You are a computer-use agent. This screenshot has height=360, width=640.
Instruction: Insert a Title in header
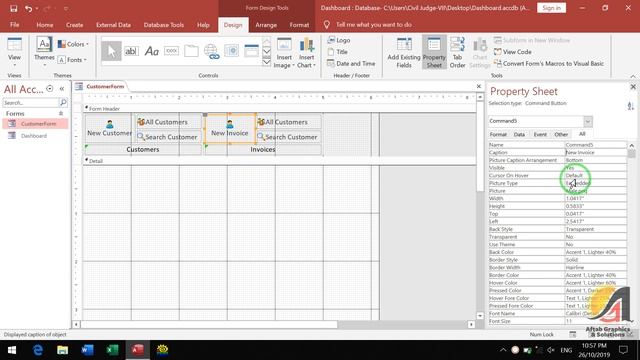[x=338, y=52]
